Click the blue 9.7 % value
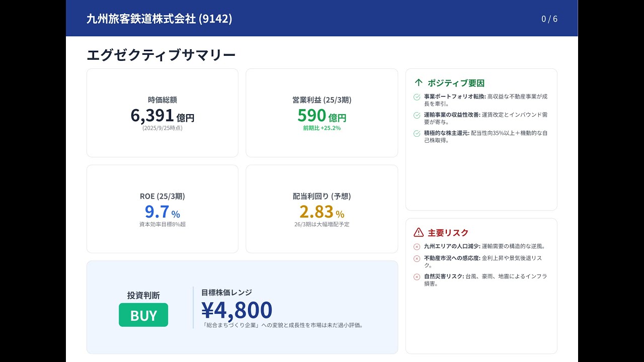Image resolution: width=644 pixels, height=362 pixels. tap(163, 212)
